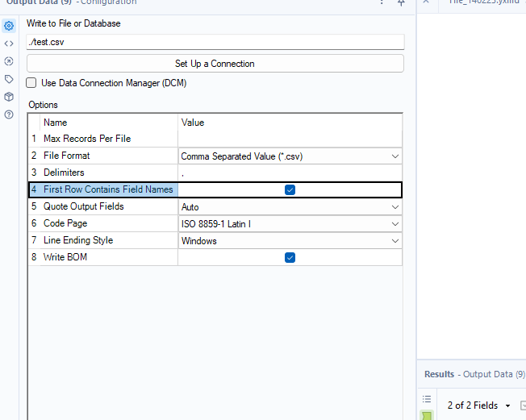
Task: Uncheck First Row Contains Field Names
Action: click(290, 190)
